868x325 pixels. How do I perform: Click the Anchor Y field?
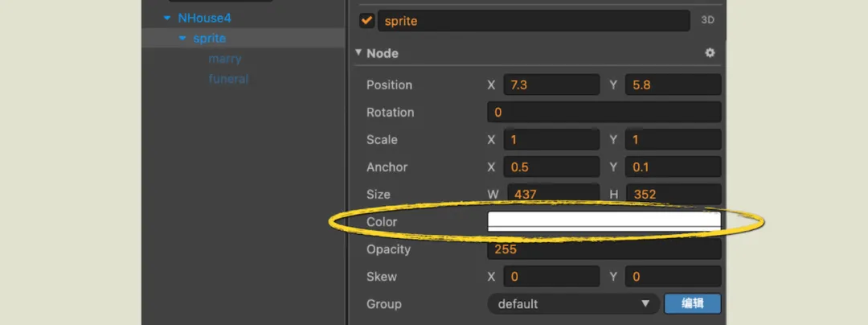(672, 167)
